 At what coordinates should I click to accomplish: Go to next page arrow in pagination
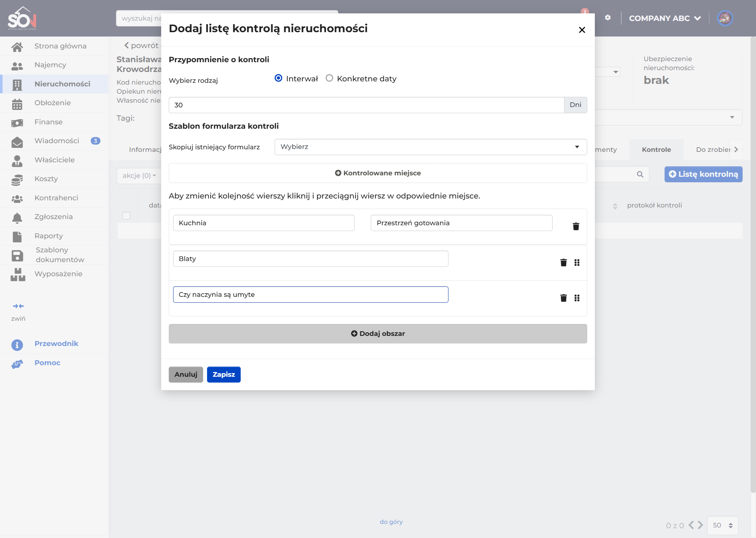(700, 525)
